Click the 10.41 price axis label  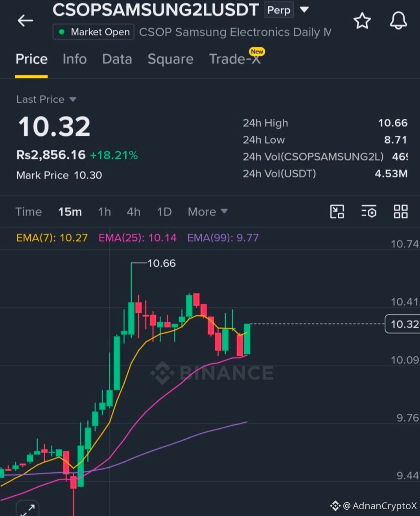point(405,302)
